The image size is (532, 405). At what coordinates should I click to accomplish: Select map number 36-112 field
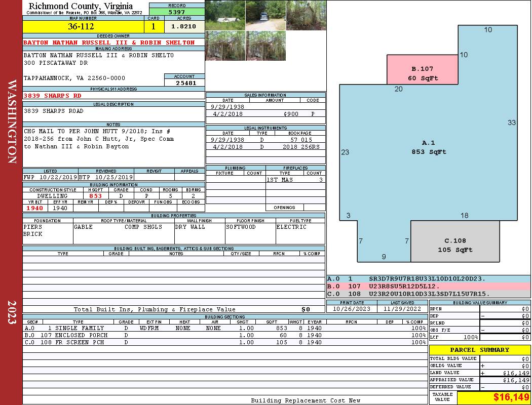(84, 26)
